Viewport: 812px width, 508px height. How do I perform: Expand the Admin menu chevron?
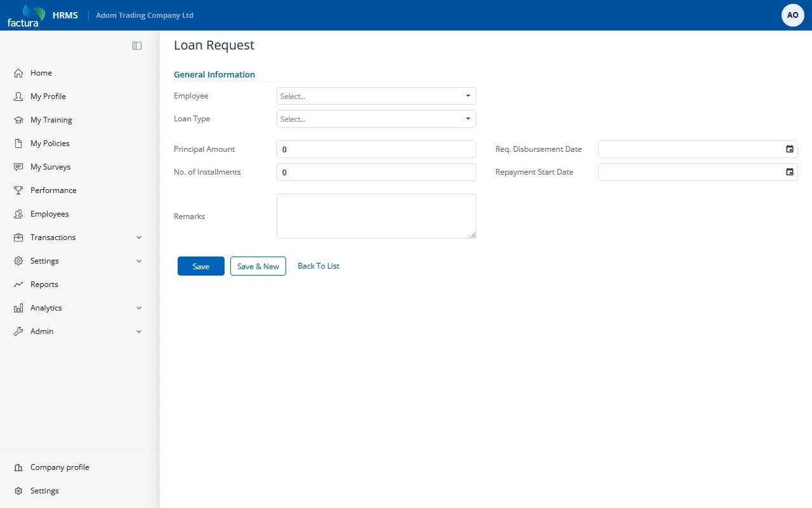click(x=139, y=331)
